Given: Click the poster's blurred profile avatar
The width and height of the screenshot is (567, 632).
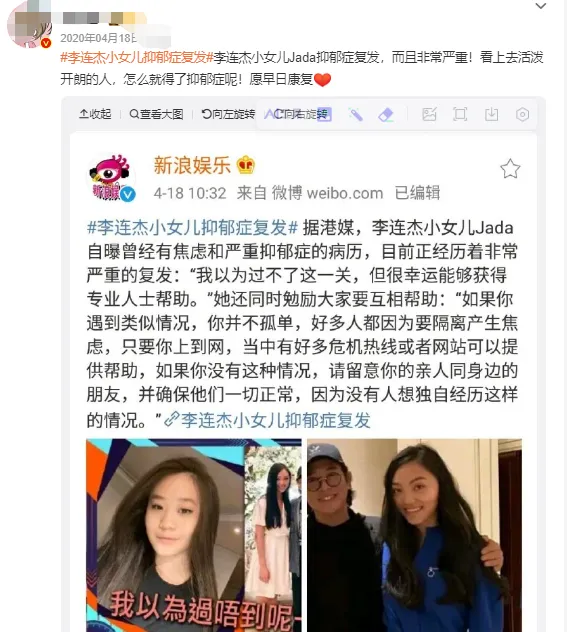Looking at the screenshot, I should (x=29, y=25).
